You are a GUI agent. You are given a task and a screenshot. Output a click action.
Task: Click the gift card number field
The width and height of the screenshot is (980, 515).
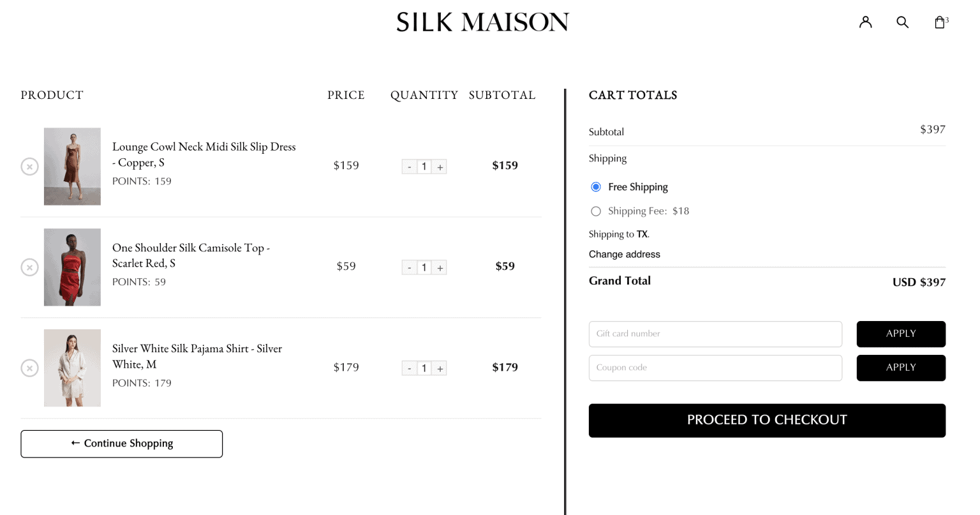[x=715, y=334]
